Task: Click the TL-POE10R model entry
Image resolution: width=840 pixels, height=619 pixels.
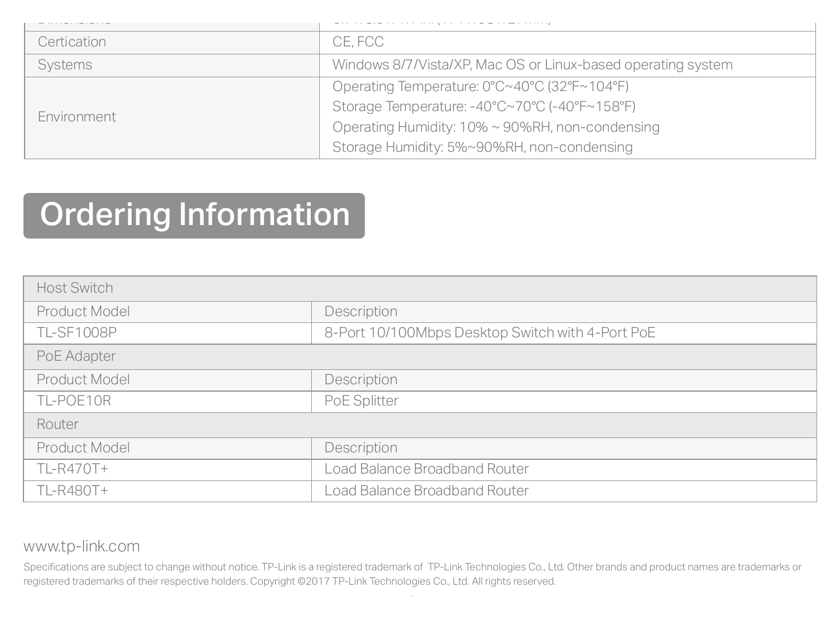Action: pos(74,401)
